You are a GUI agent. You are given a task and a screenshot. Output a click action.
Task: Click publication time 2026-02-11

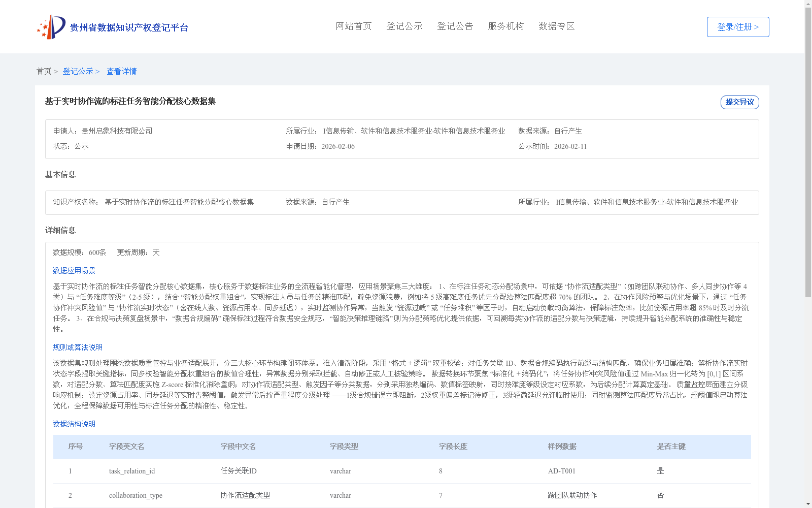570,146
